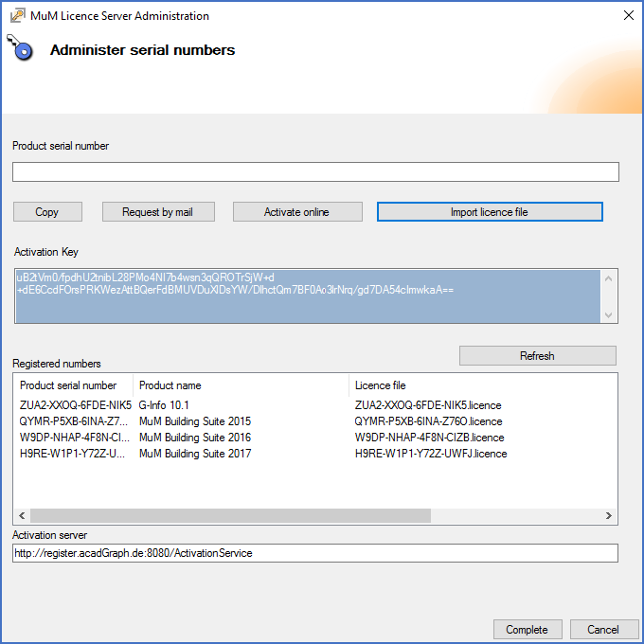The width and height of the screenshot is (644, 644).
Task: Focus the Product serial number field
Action: click(315, 171)
